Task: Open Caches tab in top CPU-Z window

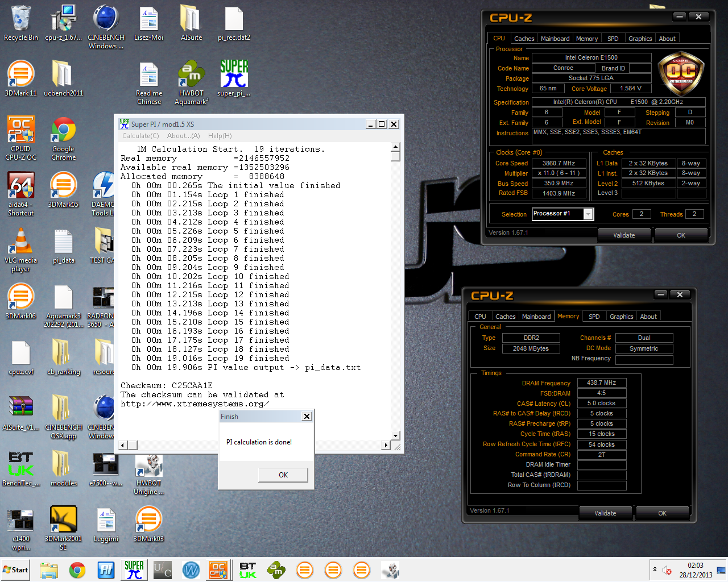Action: click(x=524, y=39)
